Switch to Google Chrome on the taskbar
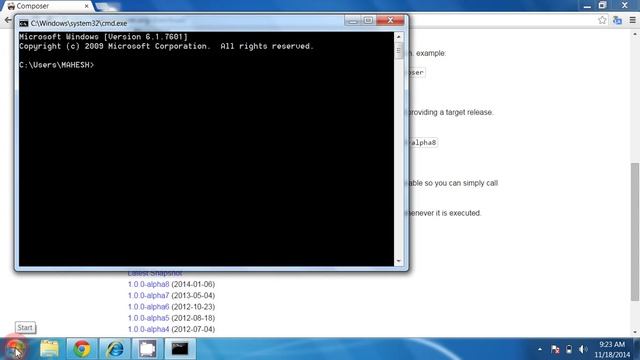Viewport: 640px width, 360px height. pyautogui.click(x=82, y=349)
